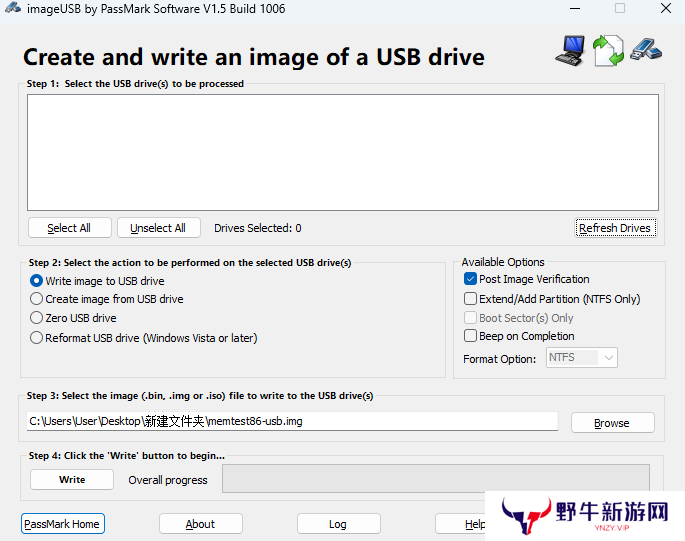
Task: Uncheck Post Image Verification
Action: [x=470, y=279]
